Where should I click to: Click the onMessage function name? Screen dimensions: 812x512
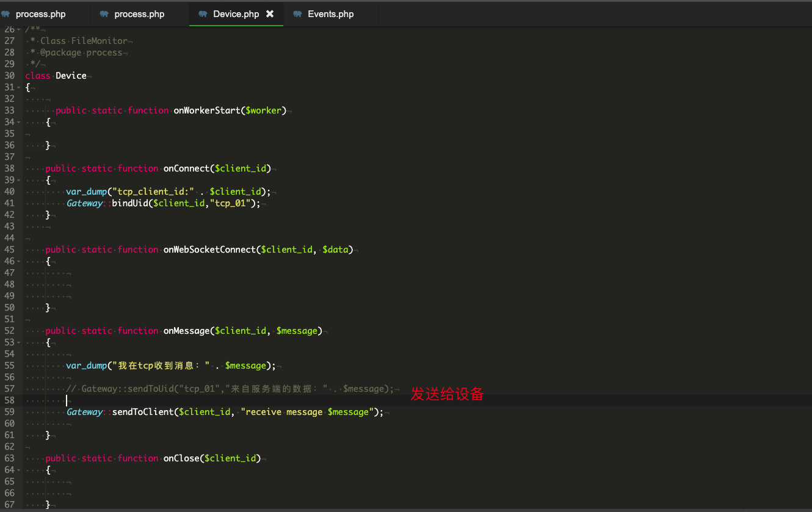pos(186,331)
